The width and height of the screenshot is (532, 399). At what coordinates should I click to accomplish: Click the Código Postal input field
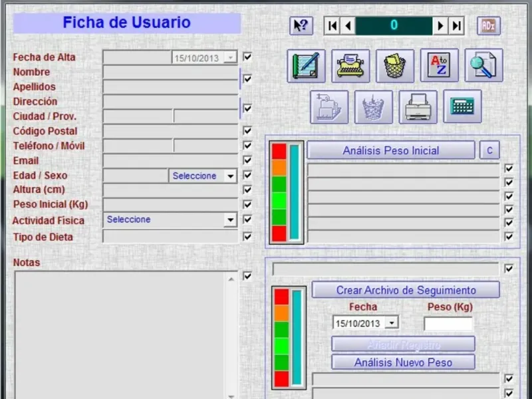(x=171, y=131)
